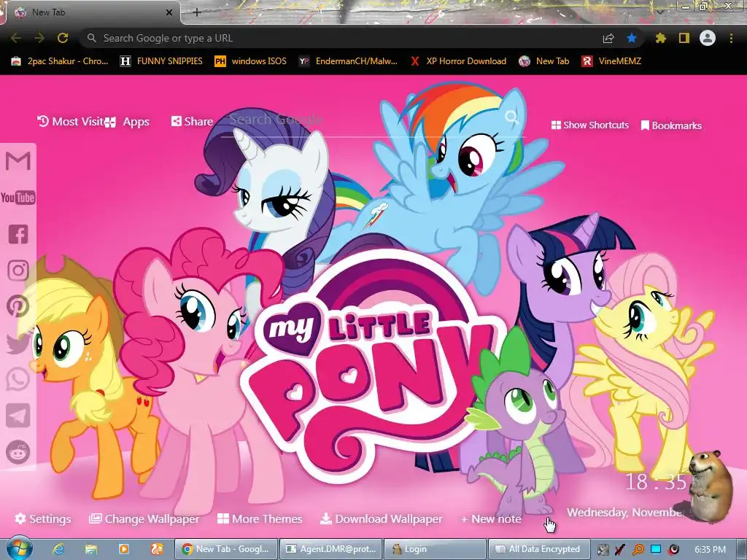747x560 pixels.
Task: Click the system tray monitor icon
Action: 656,550
